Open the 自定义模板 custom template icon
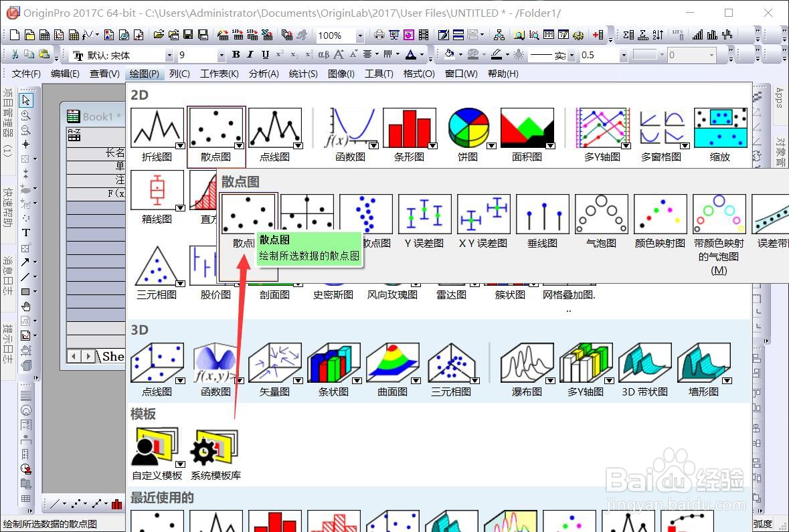Image resolution: width=789 pixels, height=532 pixels. (x=155, y=447)
